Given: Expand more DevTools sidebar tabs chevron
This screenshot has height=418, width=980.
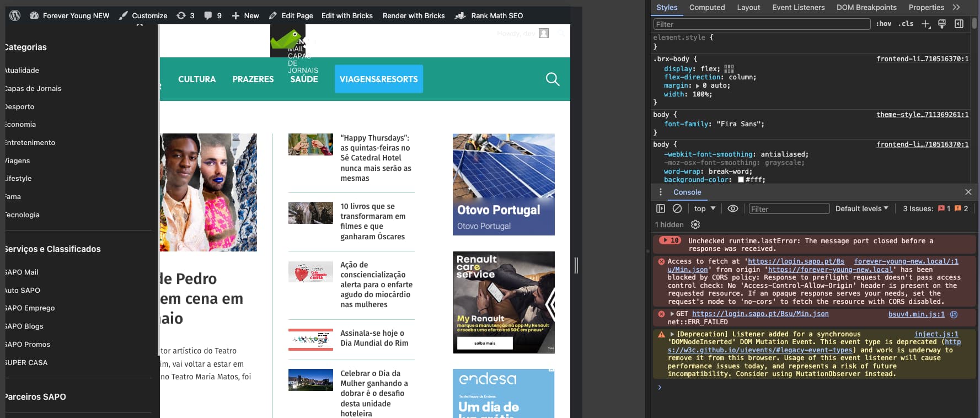Looking at the screenshot, I should [x=956, y=7].
